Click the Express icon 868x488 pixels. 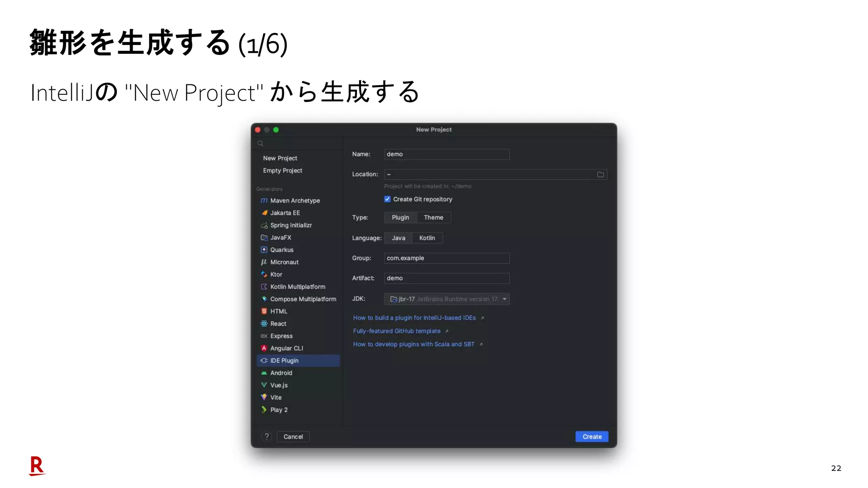coord(264,336)
